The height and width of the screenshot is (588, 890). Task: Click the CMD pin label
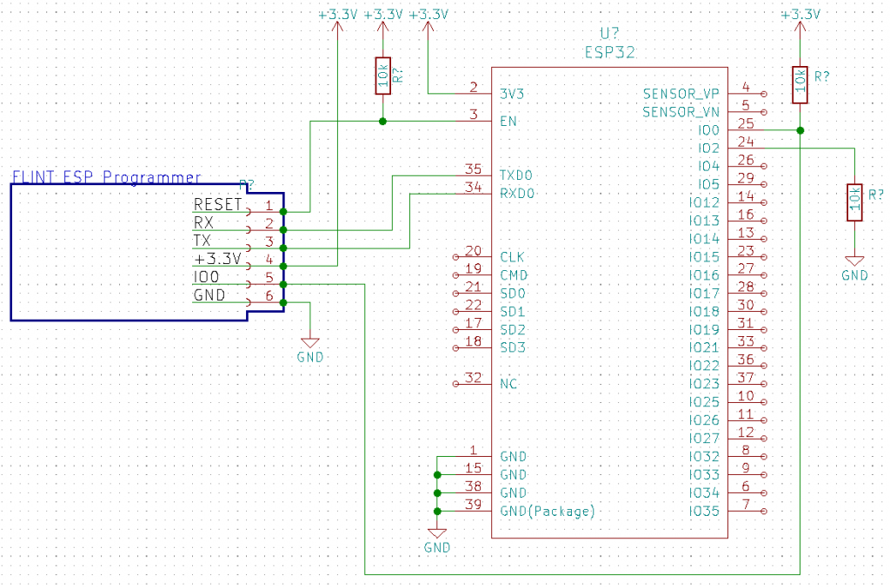[x=515, y=275]
